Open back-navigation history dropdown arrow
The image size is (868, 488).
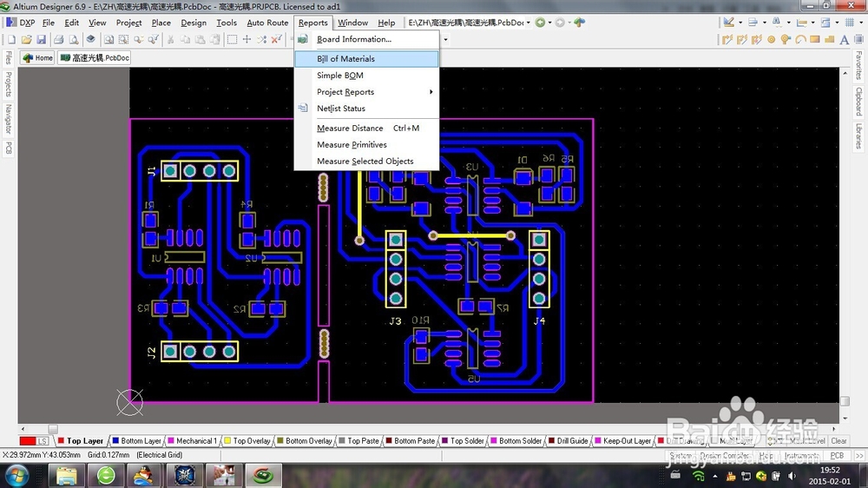pos(549,23)
